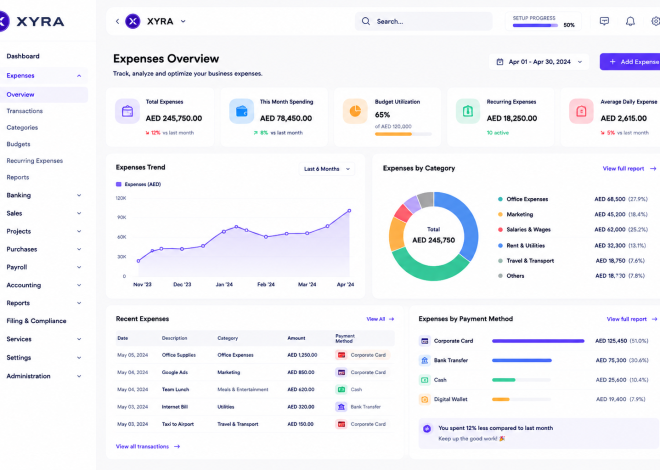Click the Digital Wallet icon
This screenshot has width=660, height=470.
(x=425, y=399)
